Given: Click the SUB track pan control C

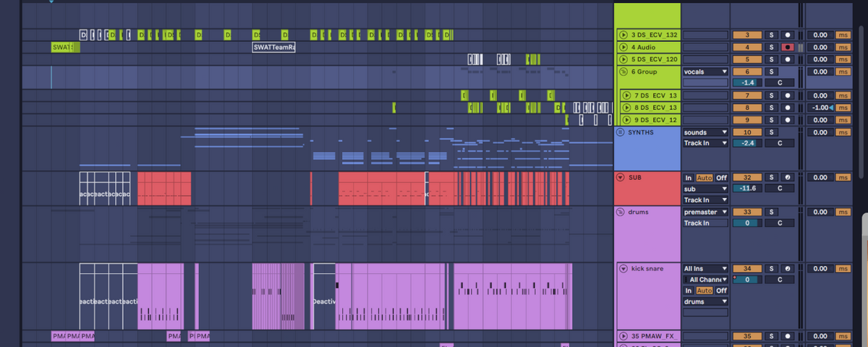Looking at the screenshot, I should pyautogui.click(x=779, y=189).
